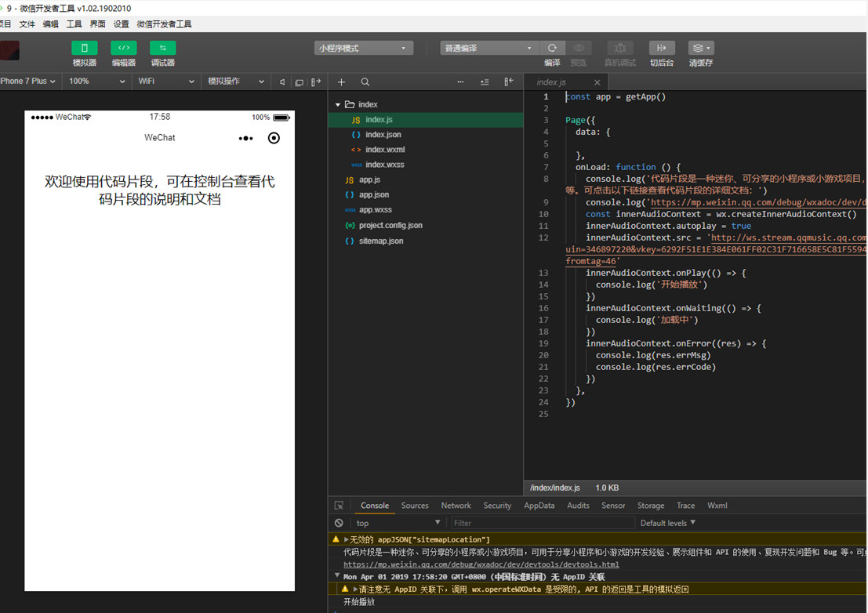This screenshot has width=868, height=613.
Task: Open the 设置 menu
Action: point(121,24)
